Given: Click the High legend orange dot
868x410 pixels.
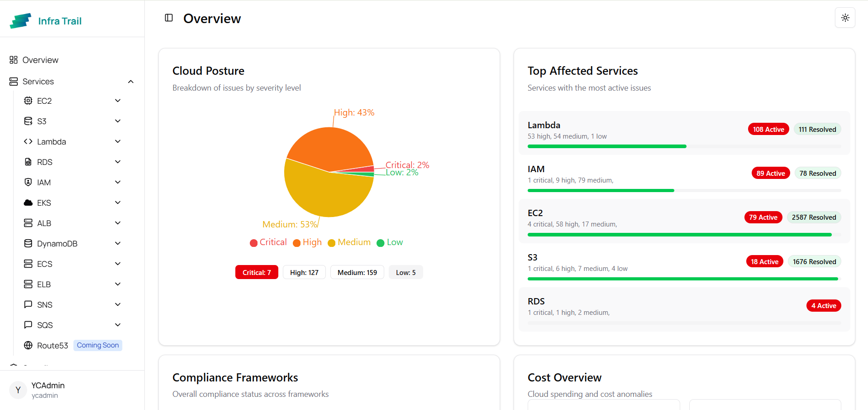Looking at the screenshot, I should pos(297,243).
